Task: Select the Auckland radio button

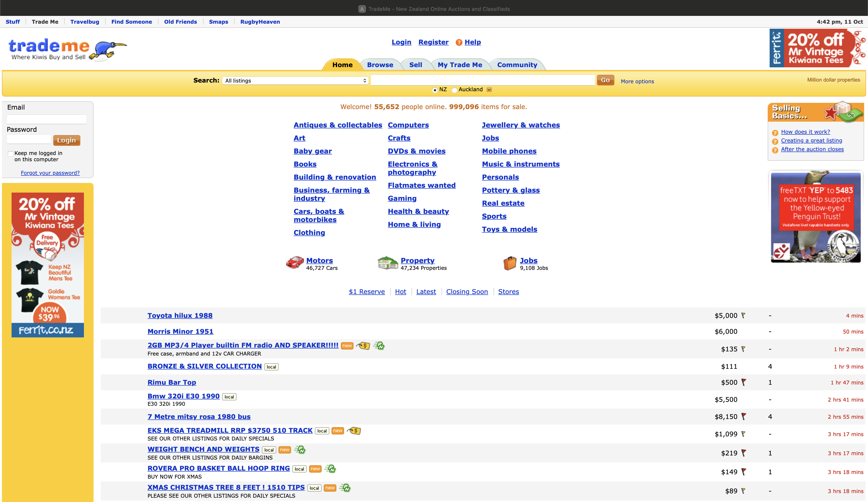Action: [454, 90]
